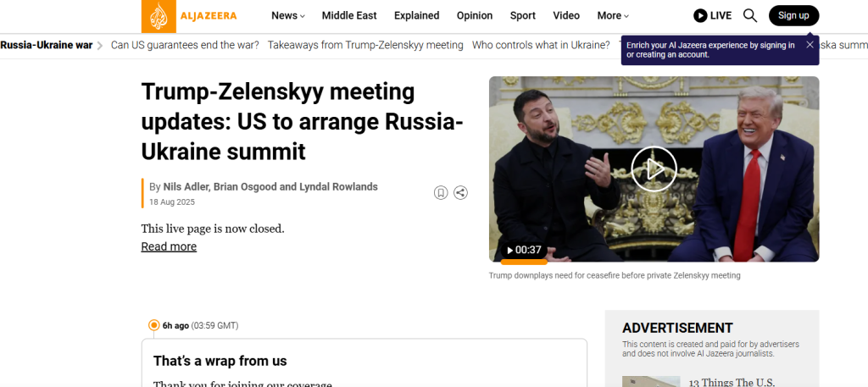The image size is (868, 387).
Task: Play the video with center play button
Action: tap(654, 169)
